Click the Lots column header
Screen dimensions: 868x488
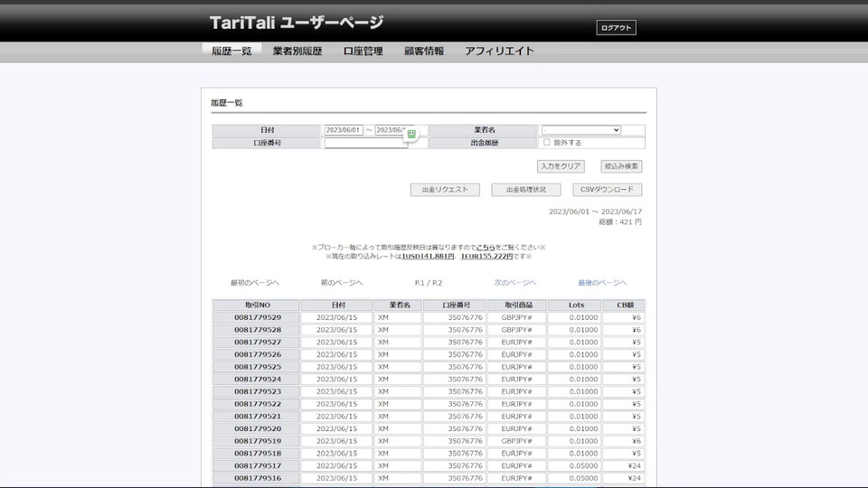pos(576,305)
